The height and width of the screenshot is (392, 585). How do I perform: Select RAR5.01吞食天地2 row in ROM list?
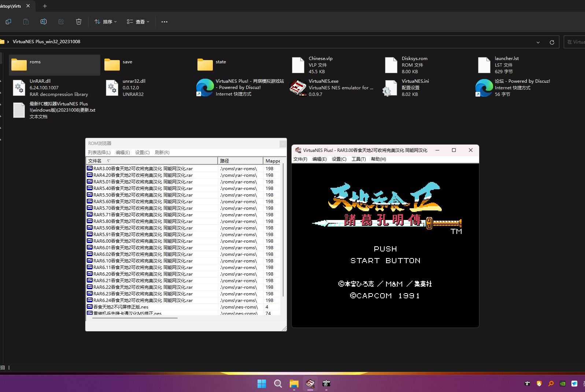[183, 182]
